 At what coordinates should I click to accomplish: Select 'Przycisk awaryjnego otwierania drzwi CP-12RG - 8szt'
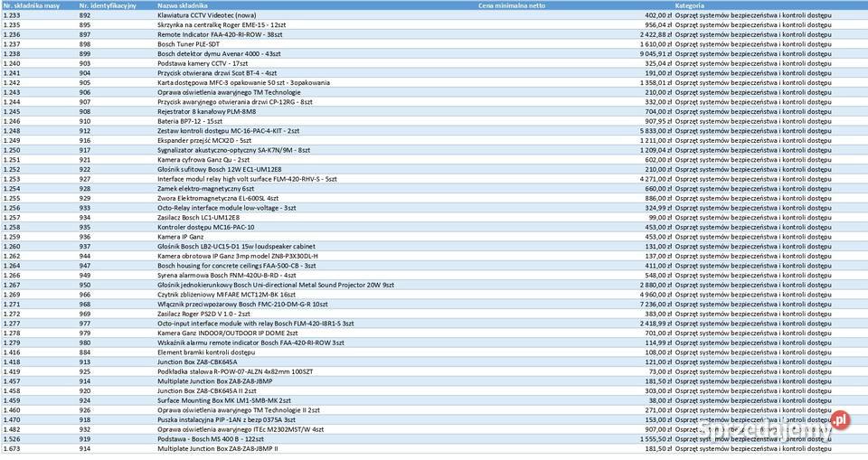click(x=235, y=102)
